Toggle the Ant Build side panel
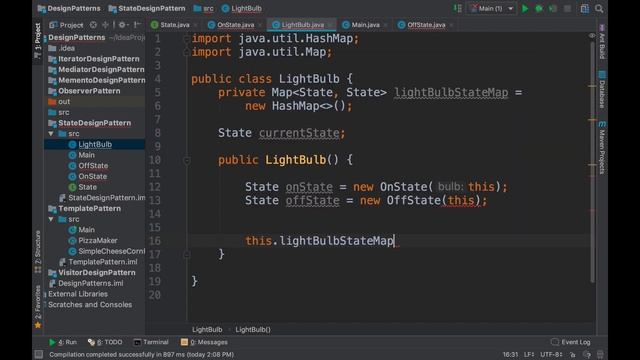 click(602, 42)
